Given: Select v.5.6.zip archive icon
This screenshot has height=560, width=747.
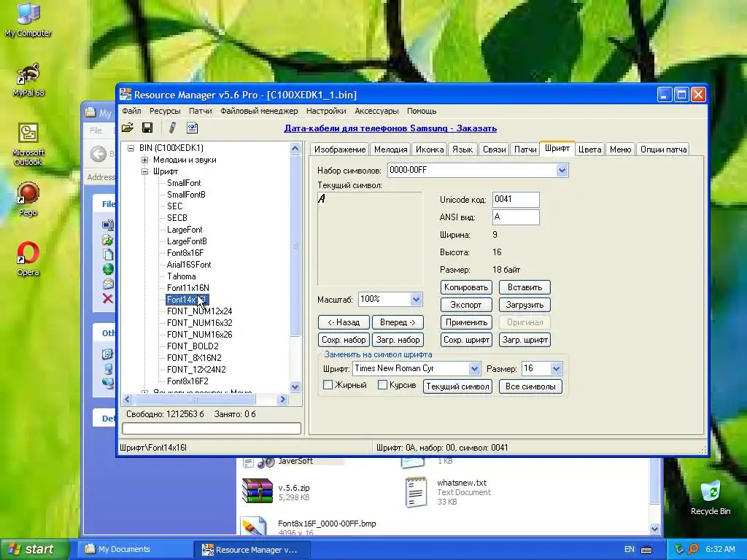Looking at the screenshot, I should [258, 491].
